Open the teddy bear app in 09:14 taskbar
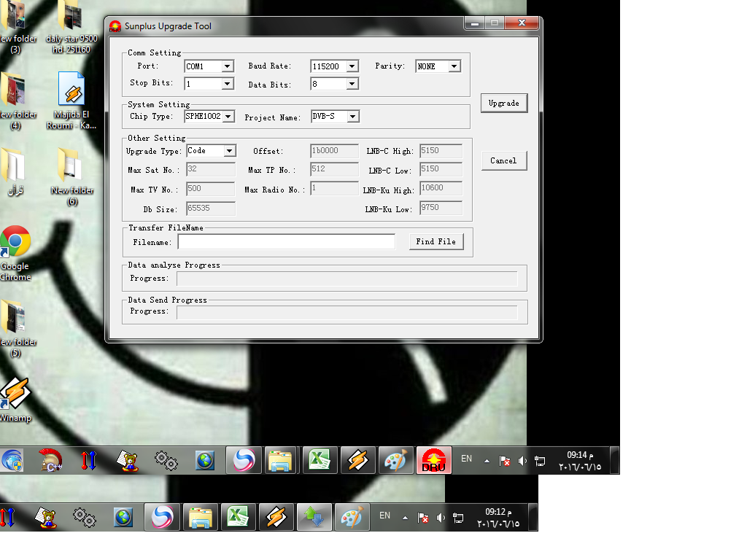The width and height of the screenshot is (747, 560). (128, 461)
